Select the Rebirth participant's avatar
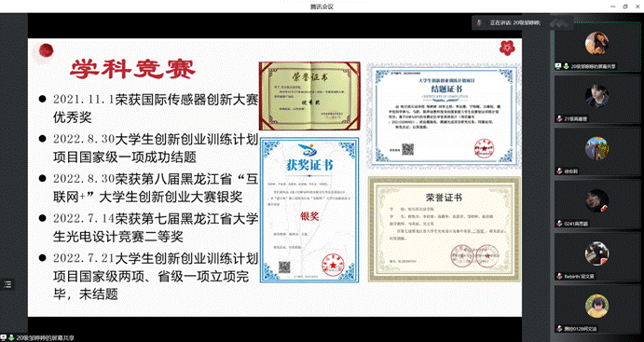Image resolution: width=644 pixels, height=342 pixels. 596,253
